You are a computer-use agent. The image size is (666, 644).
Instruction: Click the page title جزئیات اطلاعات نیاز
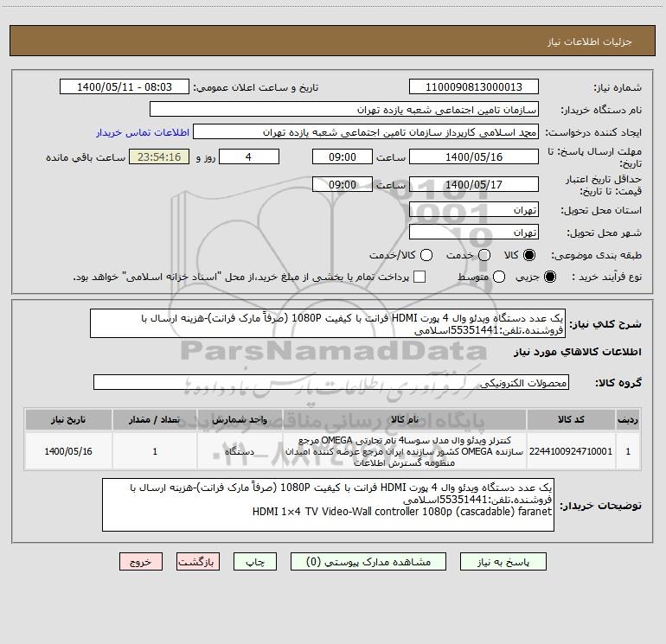pyautogui.click(x=589, y=41)
